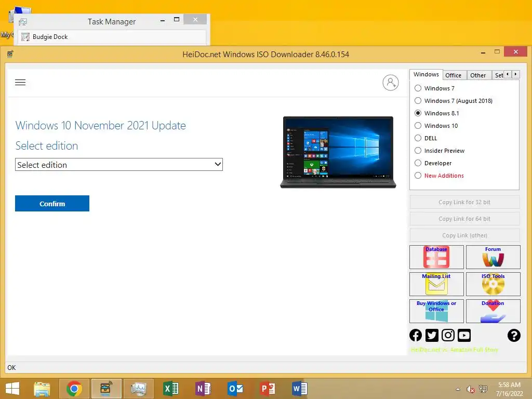Click the network tray icon
Image resolution: width=532 pixels, height=399 pixels.
(483, 389)
